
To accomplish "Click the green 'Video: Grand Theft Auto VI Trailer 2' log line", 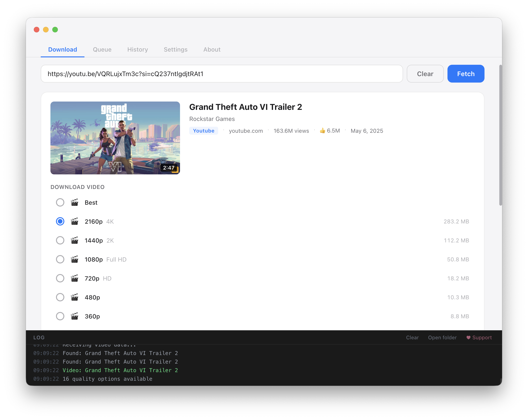I will [120, 370].
